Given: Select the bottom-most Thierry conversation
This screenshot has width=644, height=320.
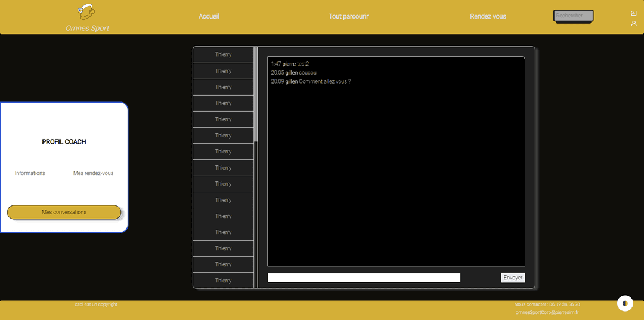Looking at the screenshot, I should click(x=223, y=281).
